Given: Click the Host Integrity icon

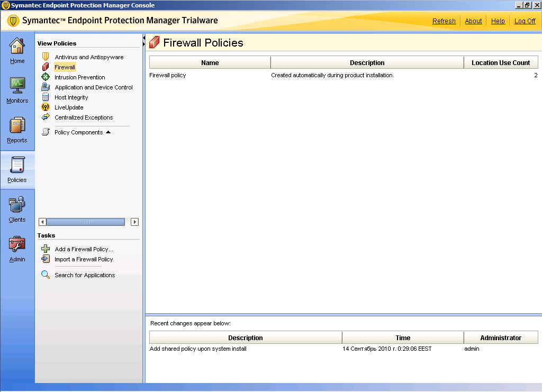Looking at the screenshot, I should [46, 97].
